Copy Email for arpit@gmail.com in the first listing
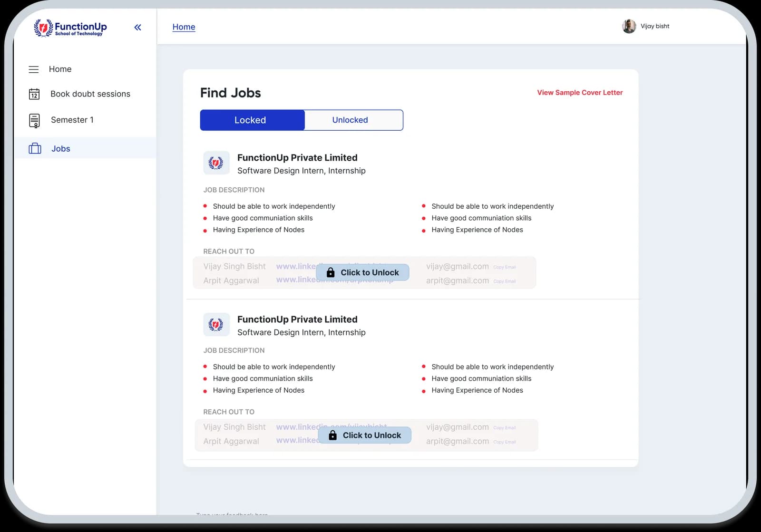 [505, 281]
